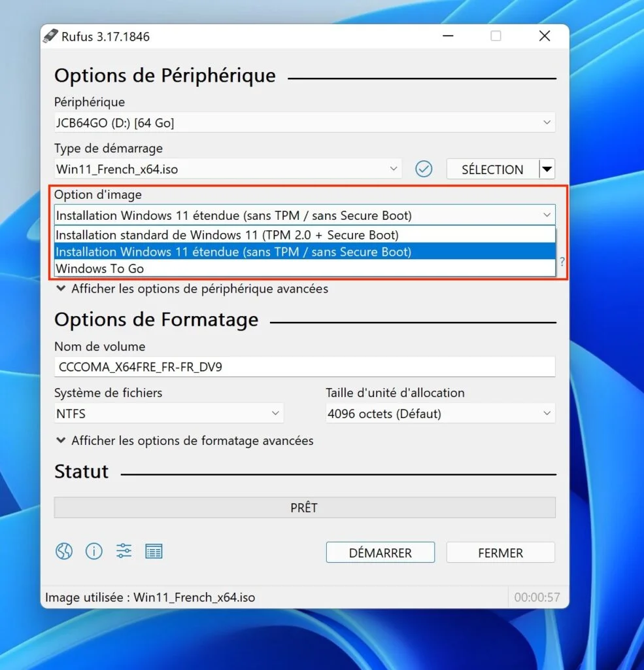Click the Option d'image label
This screenshot has height=670, width=644.
[x=98, y=194]
